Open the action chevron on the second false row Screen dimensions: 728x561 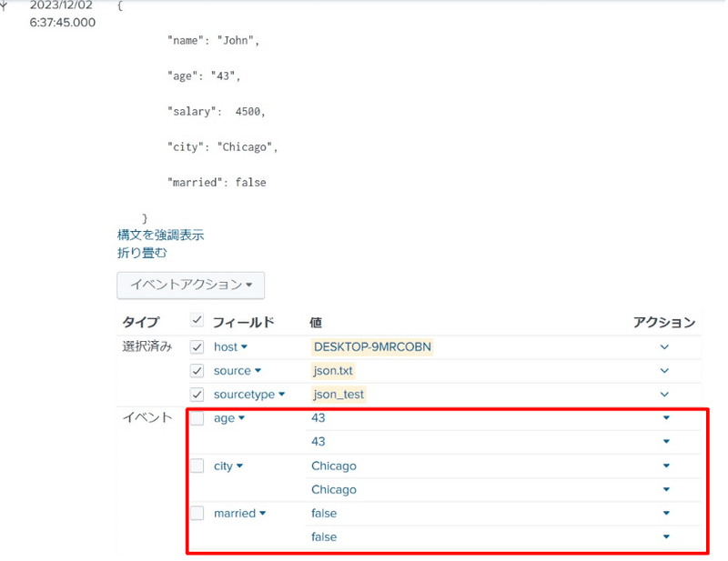666,536
